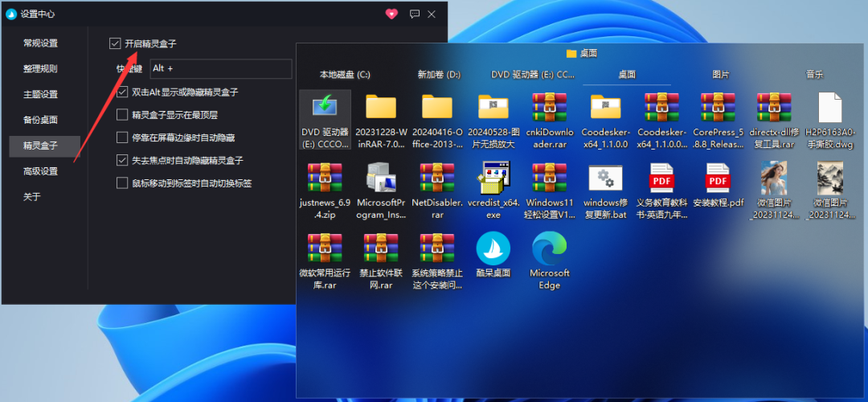Viewport: 868px width, 402px height.
Task: Select 义务教育教科书·英语九年 PDF
Action: pos(661,177)
